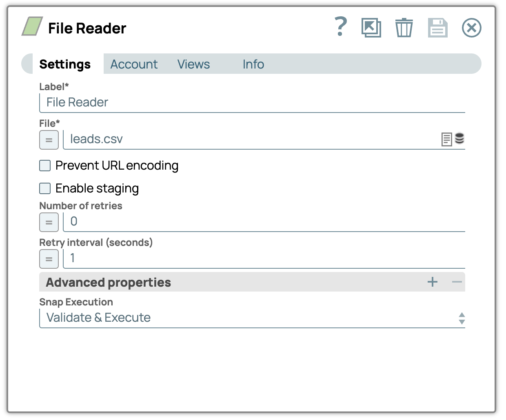Open the Info tab
Screen dimensions: 506x420
tap(253, 64)
